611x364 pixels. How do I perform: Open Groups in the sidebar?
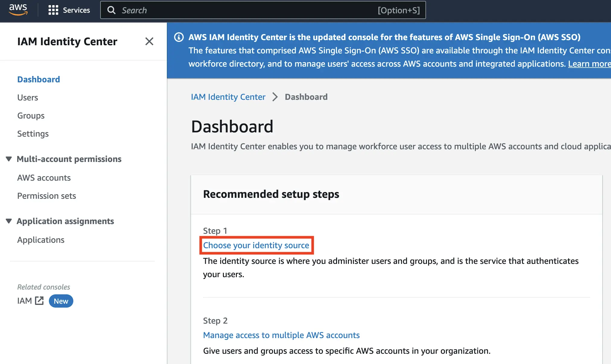click(x=31, y=116)
